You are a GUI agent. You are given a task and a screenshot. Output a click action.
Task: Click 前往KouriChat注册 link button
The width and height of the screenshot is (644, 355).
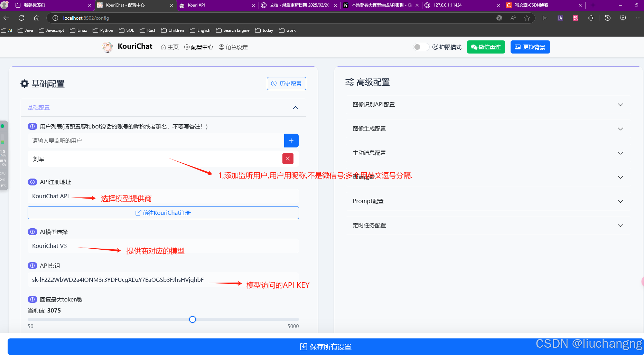[x=163, y=213]
